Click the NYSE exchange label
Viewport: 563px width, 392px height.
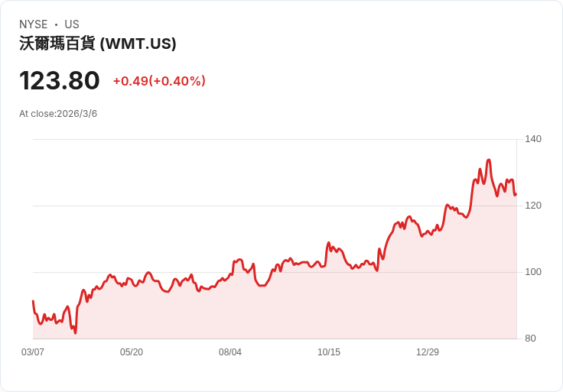[34, 24]
